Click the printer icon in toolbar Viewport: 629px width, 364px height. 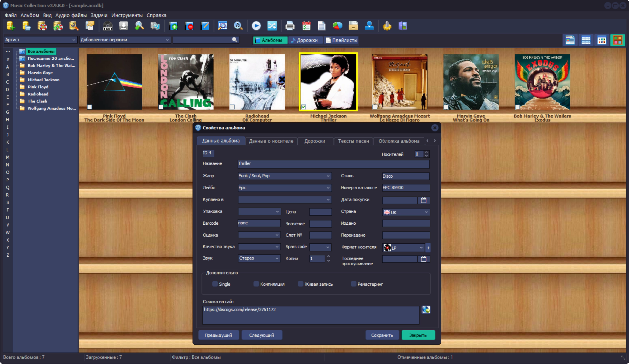coord(290,26)
